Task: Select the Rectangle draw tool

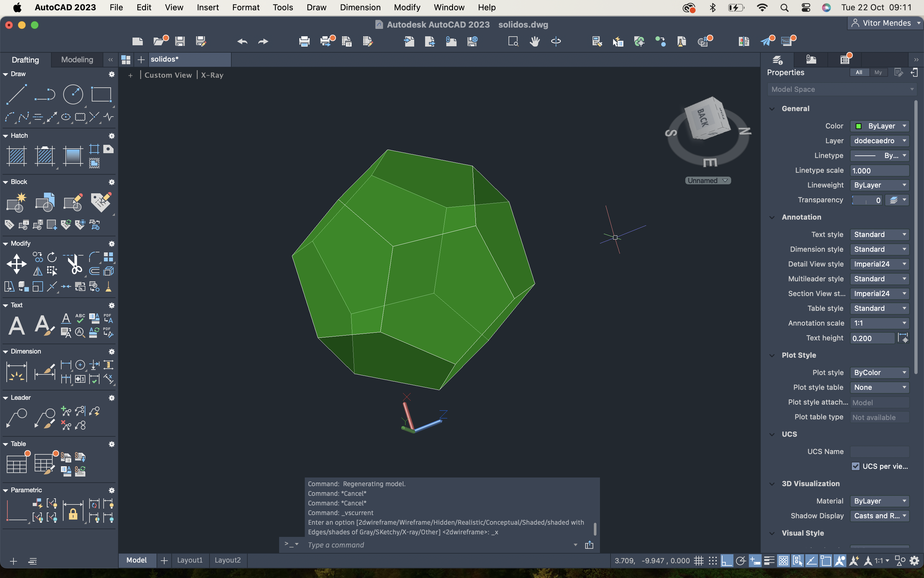Action: 101,94
